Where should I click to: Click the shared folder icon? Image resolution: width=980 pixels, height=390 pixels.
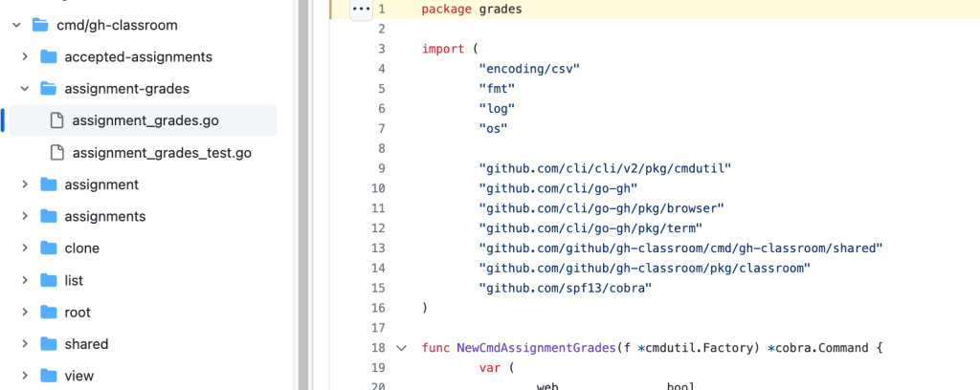(x=48, y=344)
